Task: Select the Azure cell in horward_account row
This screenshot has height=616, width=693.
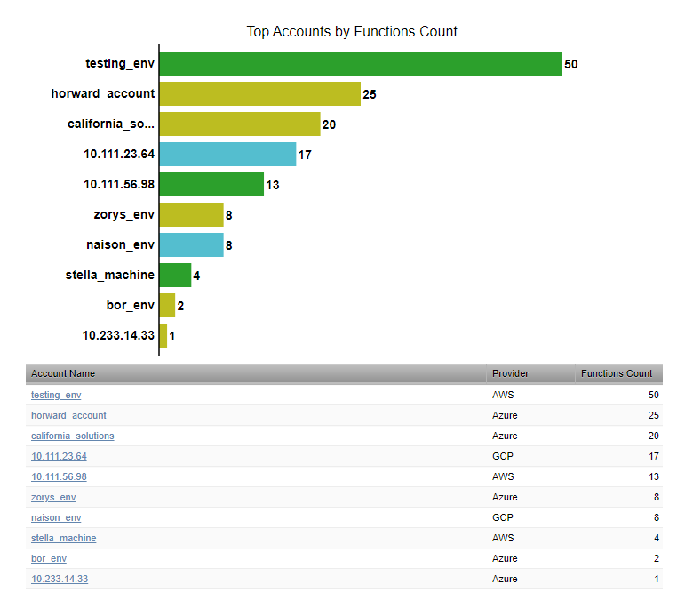Action: (x=505, y=415)
